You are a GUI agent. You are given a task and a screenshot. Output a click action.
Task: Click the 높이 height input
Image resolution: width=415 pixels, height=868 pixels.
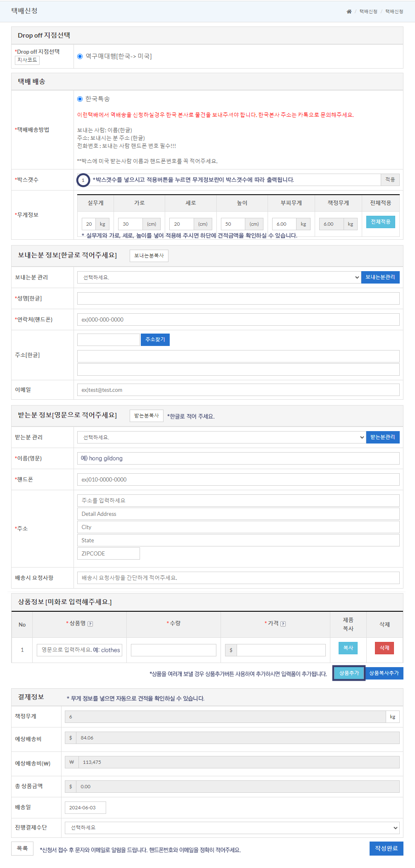pyautogui.click(x=233, y=224)
